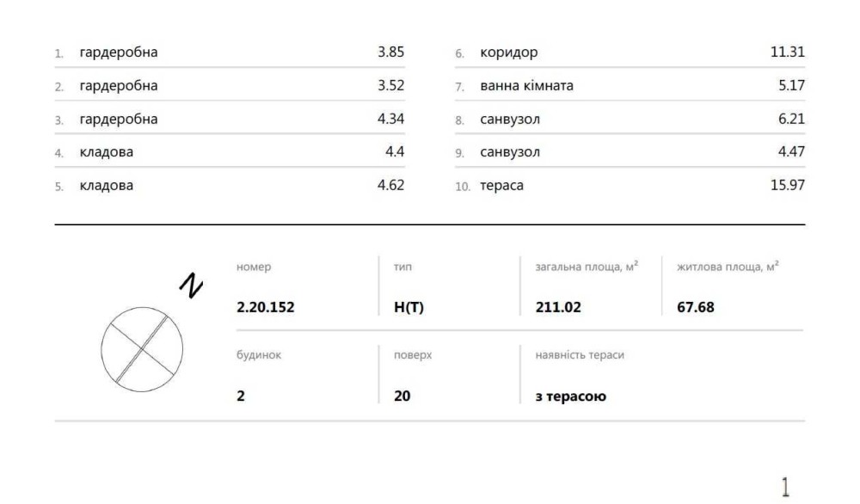Select the total area value 211.02
The height and width of the screenshot is (504, 860).
click(558, 307)
